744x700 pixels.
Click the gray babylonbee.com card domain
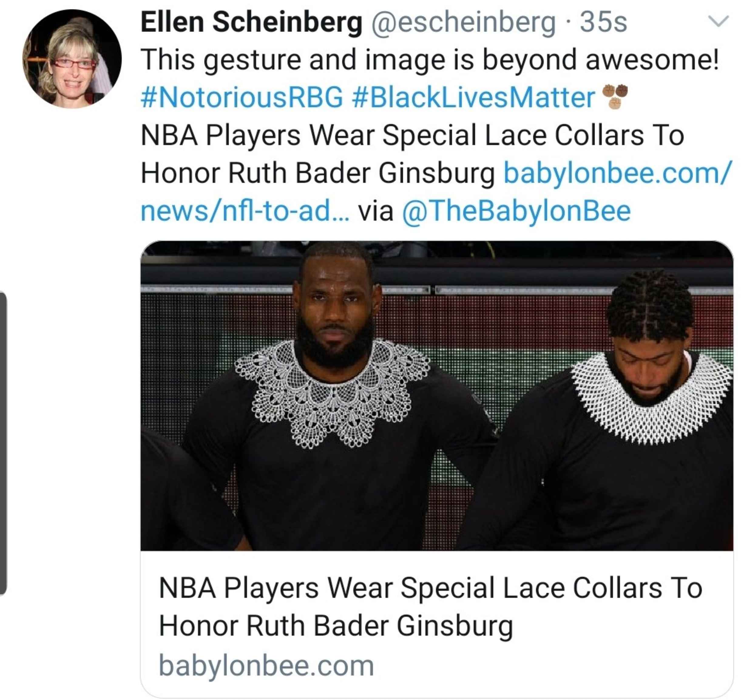[x=266, y=665]
